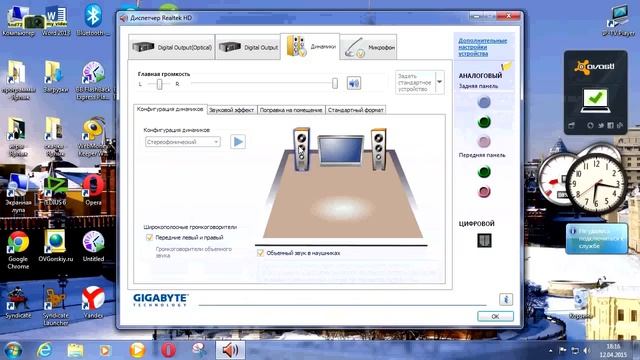Open the Звуковой эффект tab

[231, 110]
